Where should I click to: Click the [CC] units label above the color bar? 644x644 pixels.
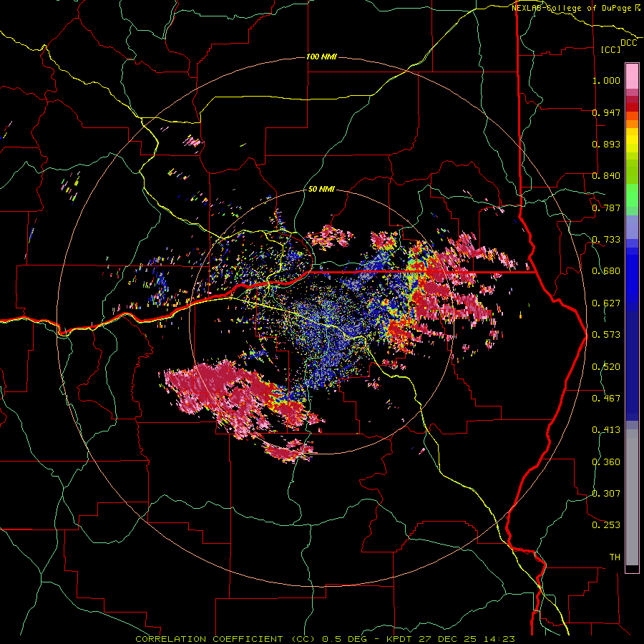pos(611,49)
